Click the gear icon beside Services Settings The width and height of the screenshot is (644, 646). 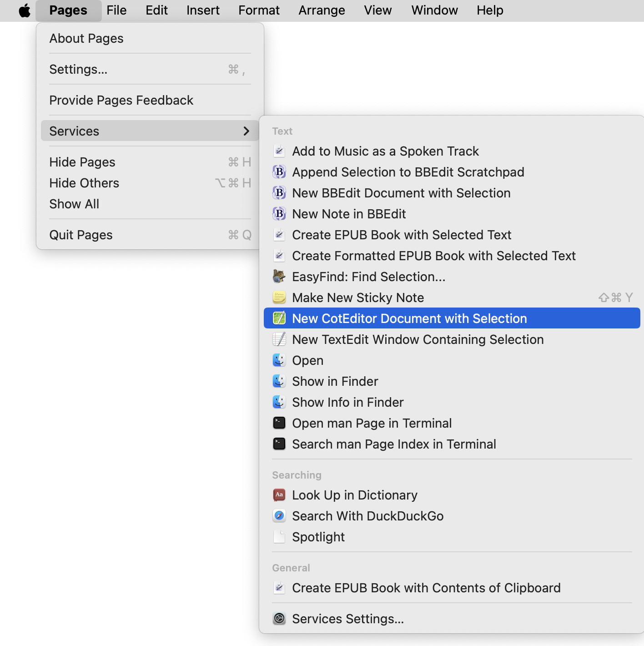pos(279,619)
